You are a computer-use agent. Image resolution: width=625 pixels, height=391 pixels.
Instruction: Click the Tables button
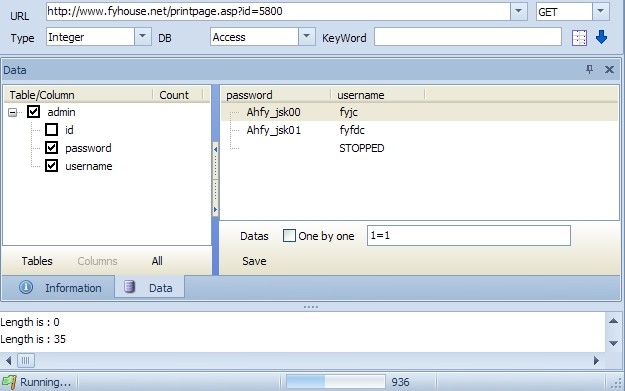coord(37,261)
